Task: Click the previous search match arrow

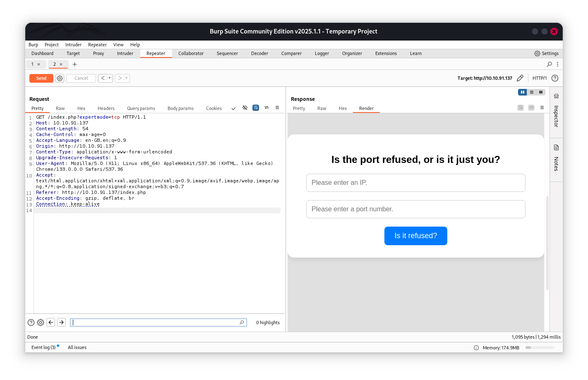Action: (50, 323)
